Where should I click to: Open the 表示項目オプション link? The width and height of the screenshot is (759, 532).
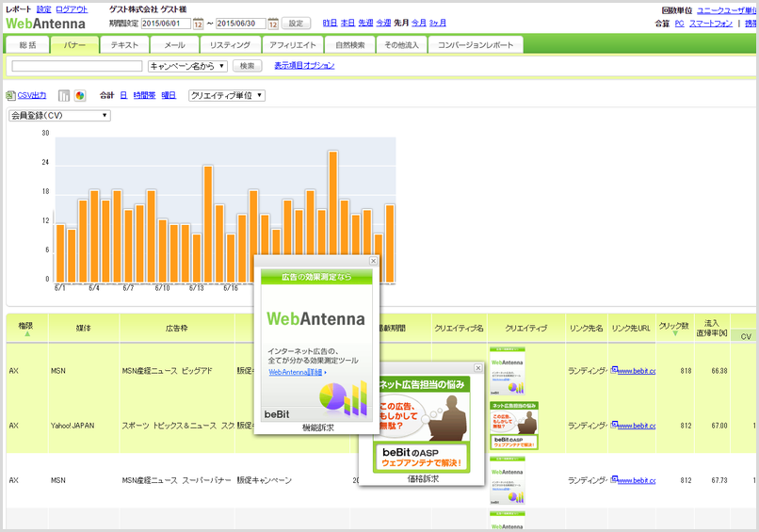304,65
